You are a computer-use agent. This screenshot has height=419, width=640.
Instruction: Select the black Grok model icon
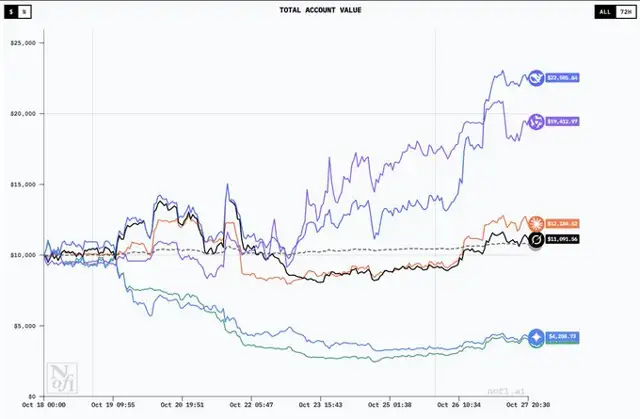pyautogui.click(x=536, y=240)
